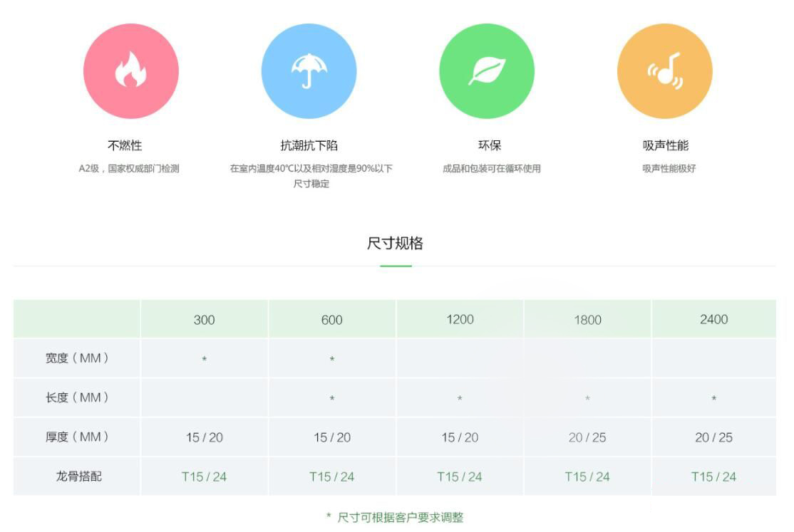
Task: Click the green leaf icon
Action: [x=487, y=71]
